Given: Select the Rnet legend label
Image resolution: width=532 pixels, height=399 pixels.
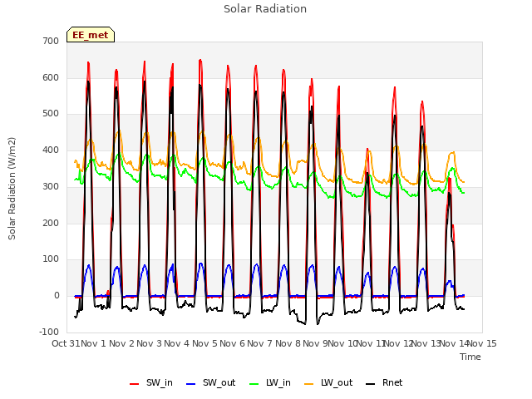Looking at the screenshot, I should (392, 382).
